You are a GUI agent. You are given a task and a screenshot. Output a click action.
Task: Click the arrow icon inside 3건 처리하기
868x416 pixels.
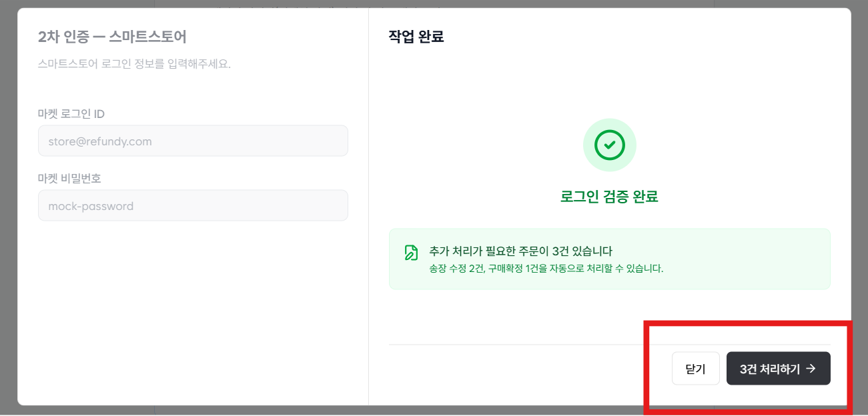(x=811, y=369)
